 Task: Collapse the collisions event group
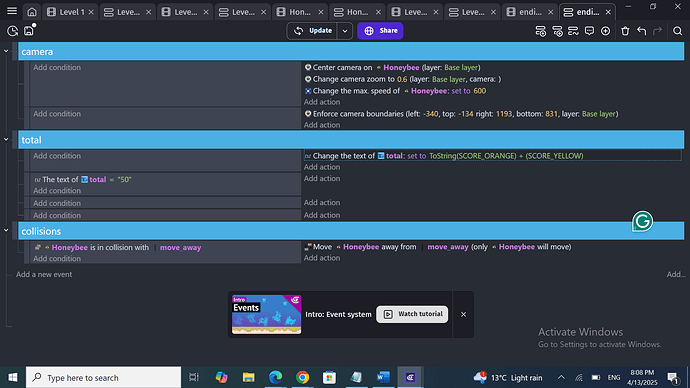point(6,231)
